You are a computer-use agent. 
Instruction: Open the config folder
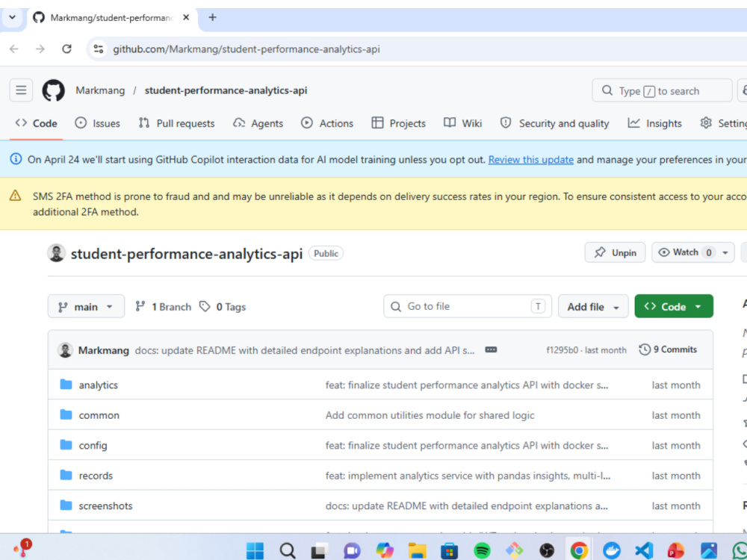tap(93, 445)
